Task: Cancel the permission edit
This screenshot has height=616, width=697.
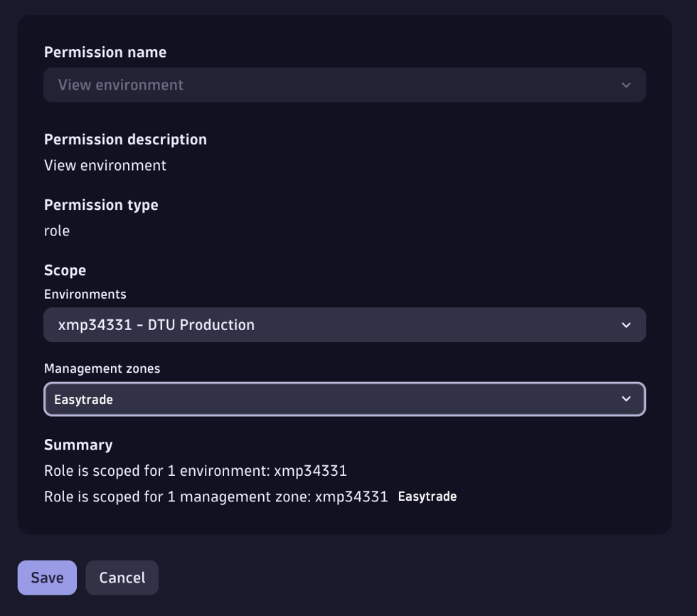Action: click(122, 578)
